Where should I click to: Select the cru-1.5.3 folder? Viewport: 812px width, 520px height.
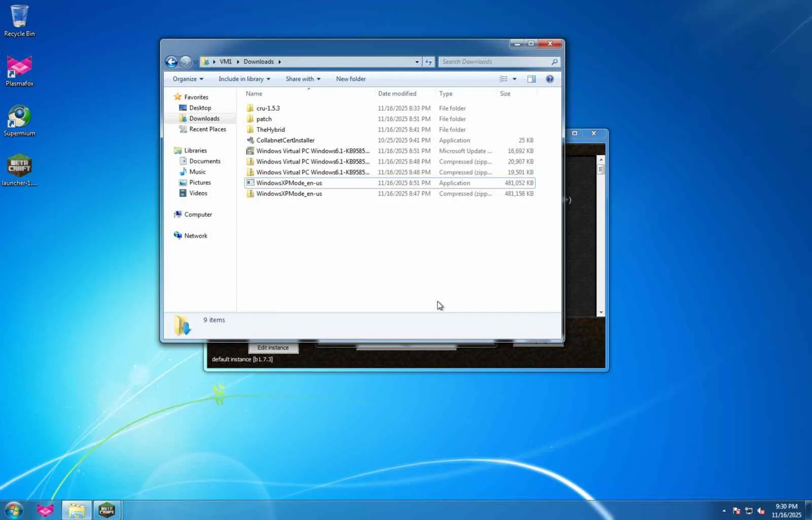pyautogui.click(x=390, y=108)
